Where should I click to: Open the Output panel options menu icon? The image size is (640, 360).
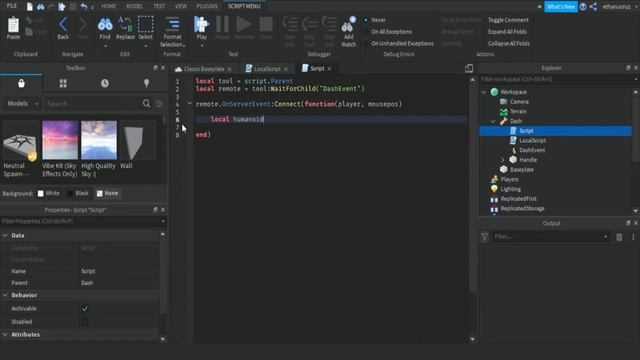click(x=633, y=237)
